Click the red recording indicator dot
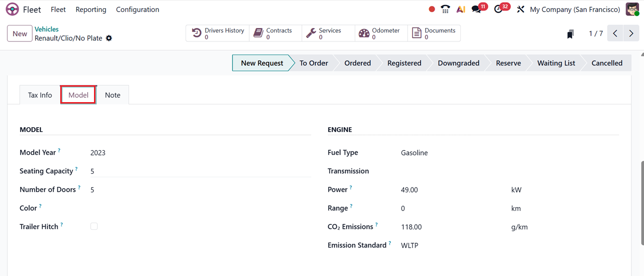 click(432, 9)
